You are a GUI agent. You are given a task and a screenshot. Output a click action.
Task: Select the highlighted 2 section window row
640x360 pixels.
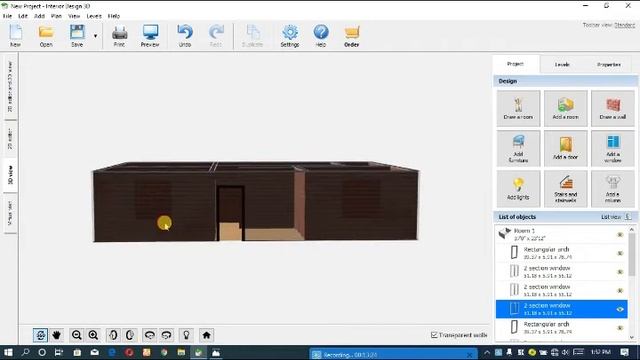pos(562,309)
